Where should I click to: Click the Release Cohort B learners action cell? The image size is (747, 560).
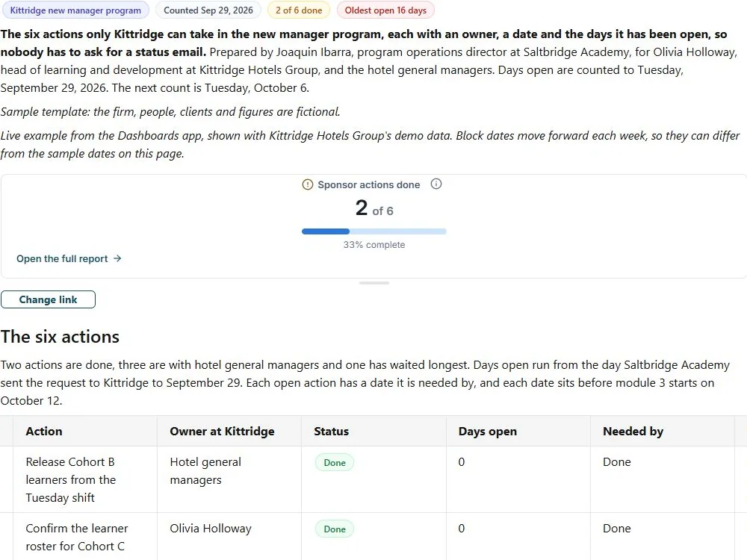(x=85, y=479)
